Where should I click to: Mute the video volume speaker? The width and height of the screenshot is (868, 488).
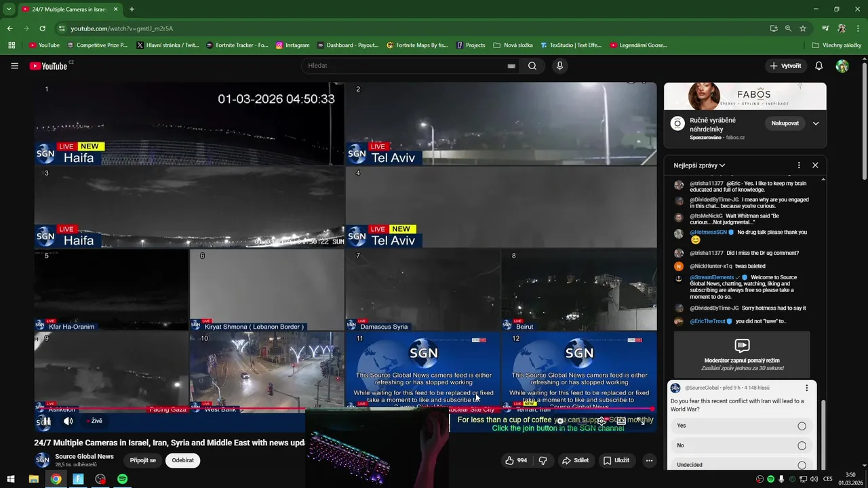click(68, 421)
